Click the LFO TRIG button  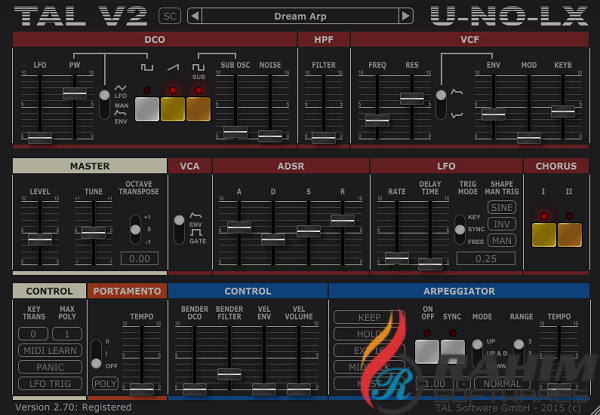pyautogui.click(x=50, y=384)
